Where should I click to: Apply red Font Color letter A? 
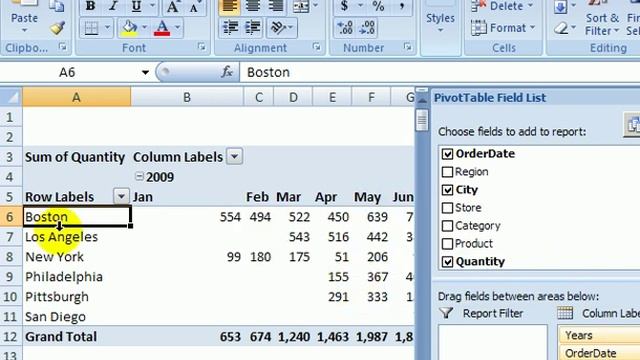pyautogui.click(x=162, y=28)
